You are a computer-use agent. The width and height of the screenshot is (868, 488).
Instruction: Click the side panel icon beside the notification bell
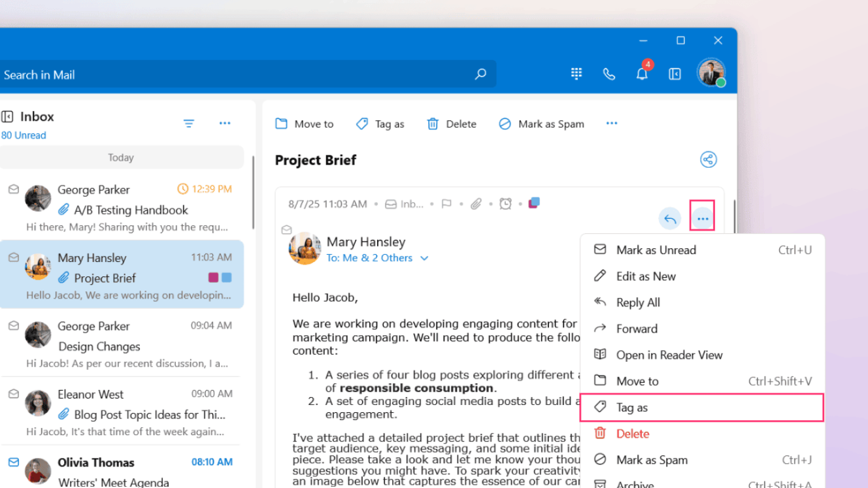(675, 74)
